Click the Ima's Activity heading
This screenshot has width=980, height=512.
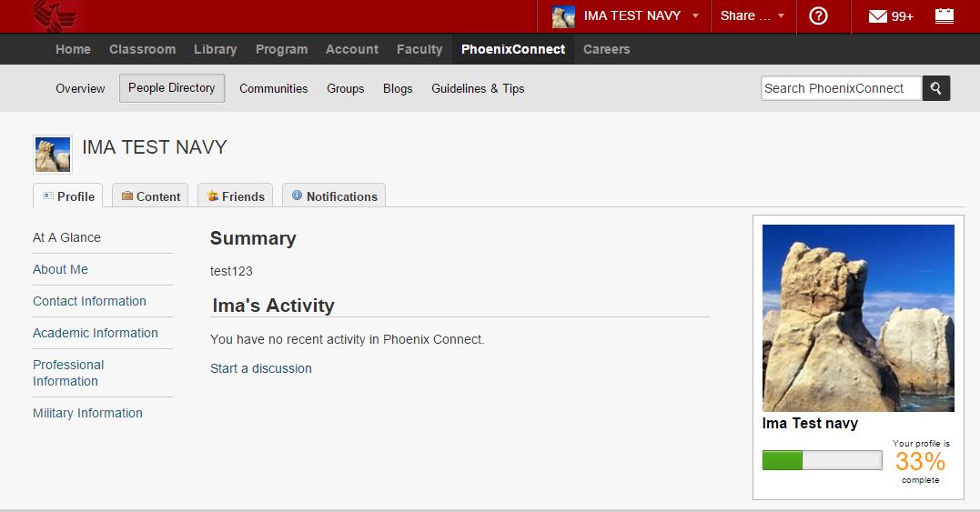click(273, 306)
